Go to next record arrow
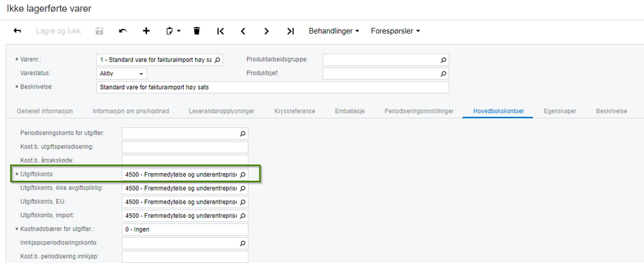The image size is (644, 263). [267, 31]
